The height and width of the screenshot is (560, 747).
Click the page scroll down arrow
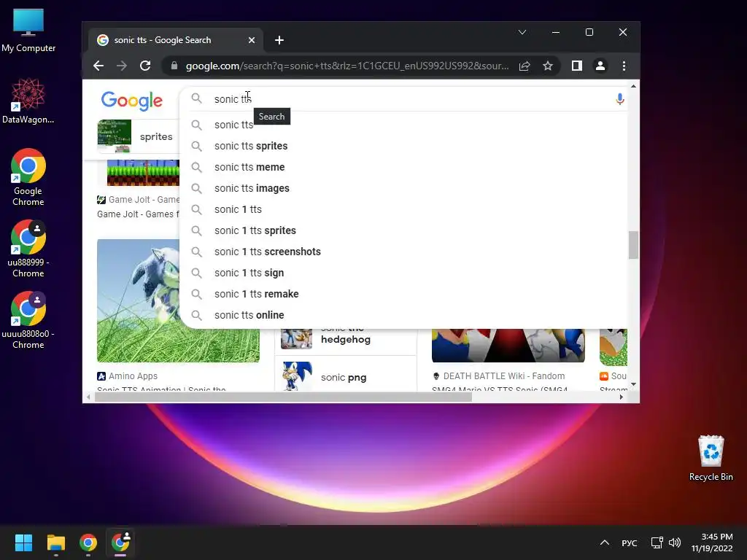click(633, 384)
